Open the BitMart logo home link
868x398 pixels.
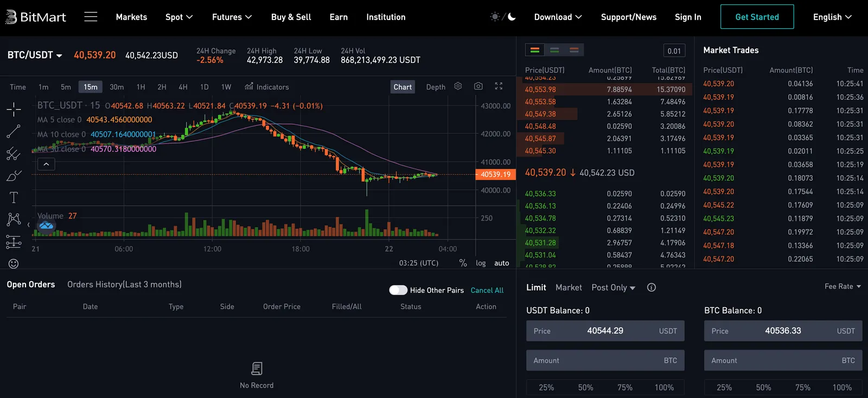click(36, 17)
